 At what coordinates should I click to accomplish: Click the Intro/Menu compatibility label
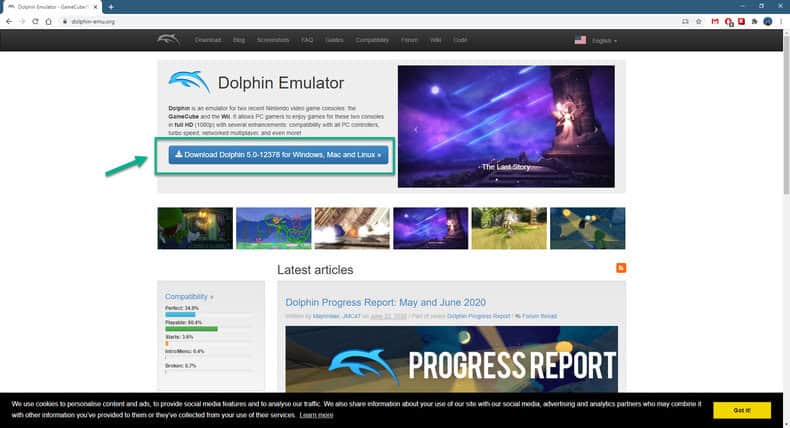(x=184, y=351)
